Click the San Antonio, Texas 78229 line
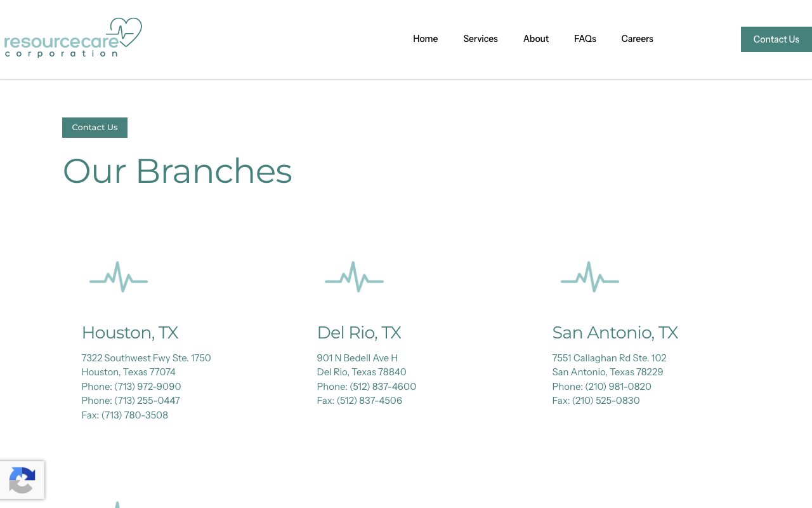Screen dimensions: 812x508 click(608, 372)
